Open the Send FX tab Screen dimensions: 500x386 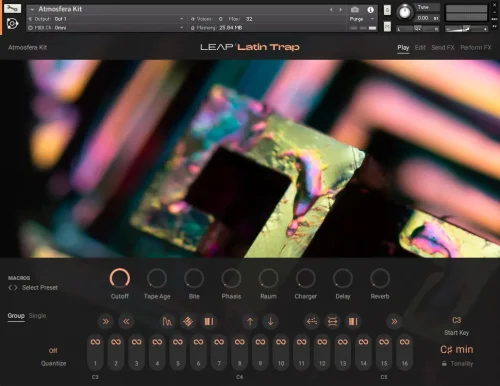coord(443,48)
